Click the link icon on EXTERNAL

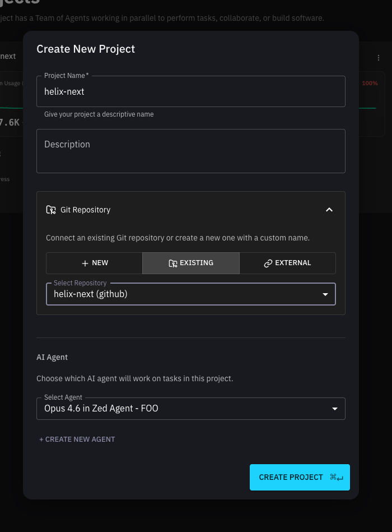pyautogui.click(x=268, y=263)
